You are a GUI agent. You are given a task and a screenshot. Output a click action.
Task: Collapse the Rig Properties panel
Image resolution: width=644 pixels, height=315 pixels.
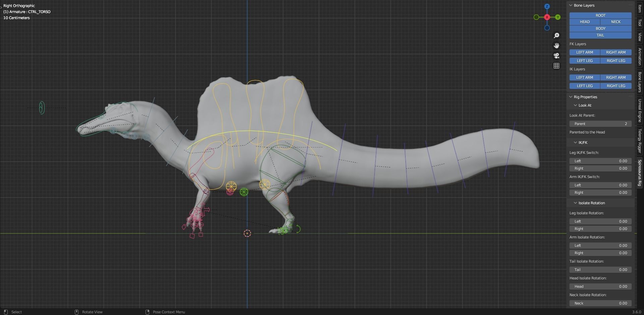(571, 97)
